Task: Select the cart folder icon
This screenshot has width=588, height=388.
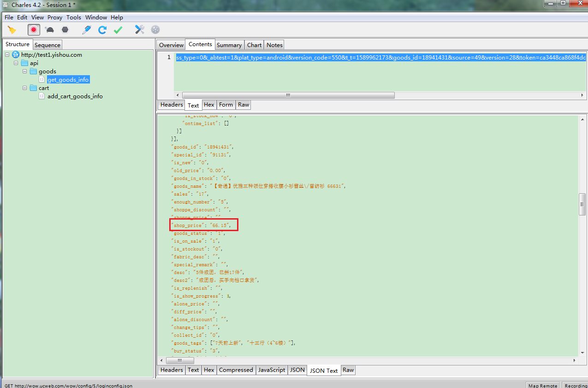Action: (x=33, y=88)
